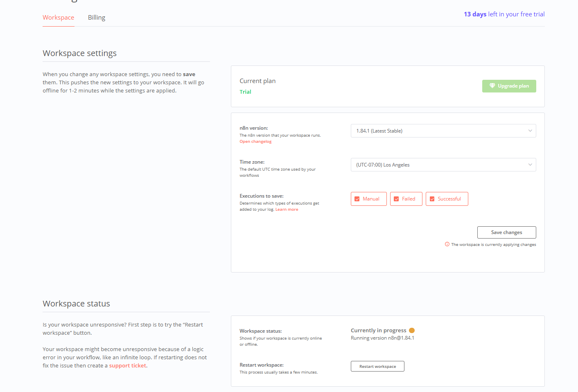
Task: Switch to the Billing tab
Action: (x=97, y=18)
